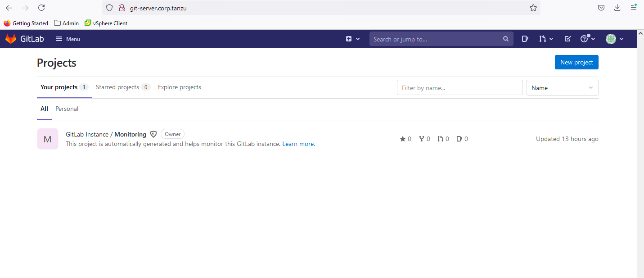Image resolution: width=644 pixels, height=278 pixels.
Task: Follow the Learn more link
Action: tap(298, 144)
